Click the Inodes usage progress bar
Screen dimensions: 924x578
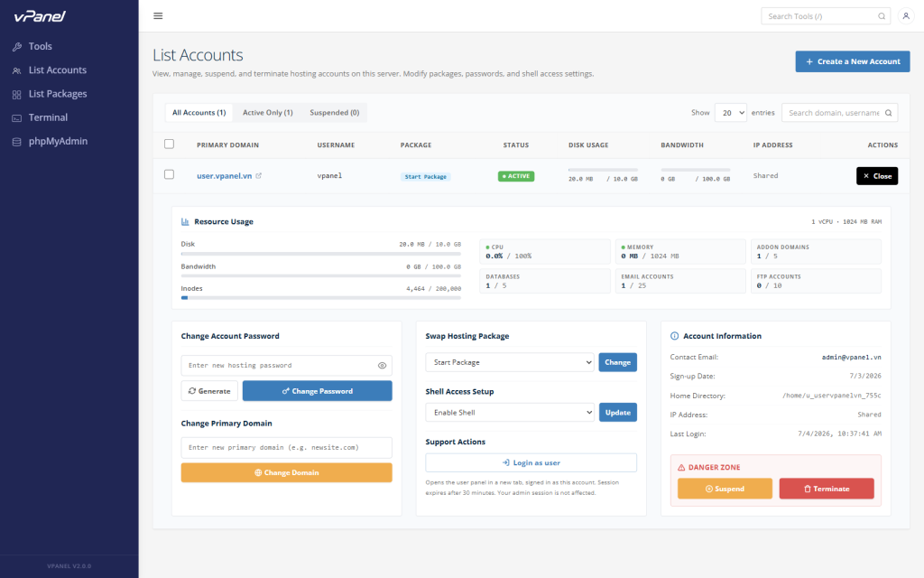[x=321, y=298]
